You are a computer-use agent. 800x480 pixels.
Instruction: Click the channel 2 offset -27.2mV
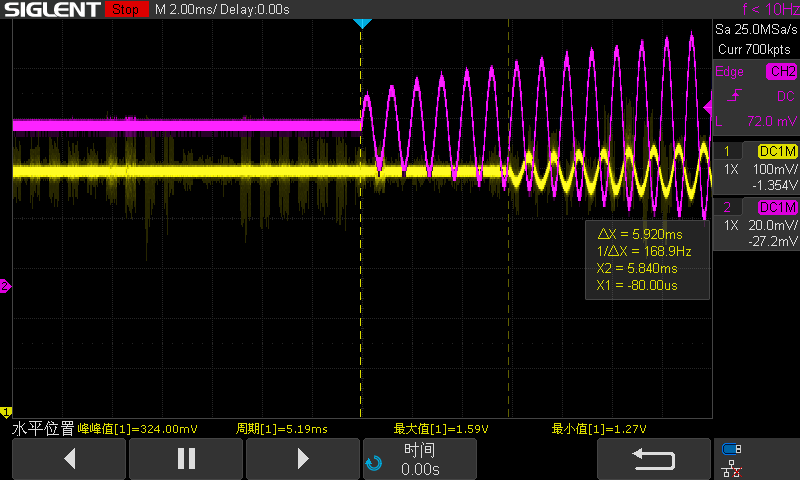pos(772,241)
